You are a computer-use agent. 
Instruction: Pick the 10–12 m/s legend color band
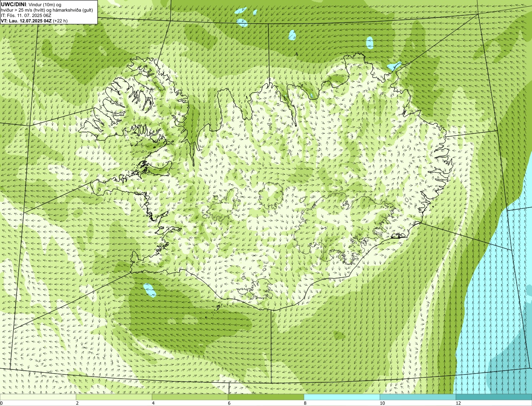[x=418, y=397]
